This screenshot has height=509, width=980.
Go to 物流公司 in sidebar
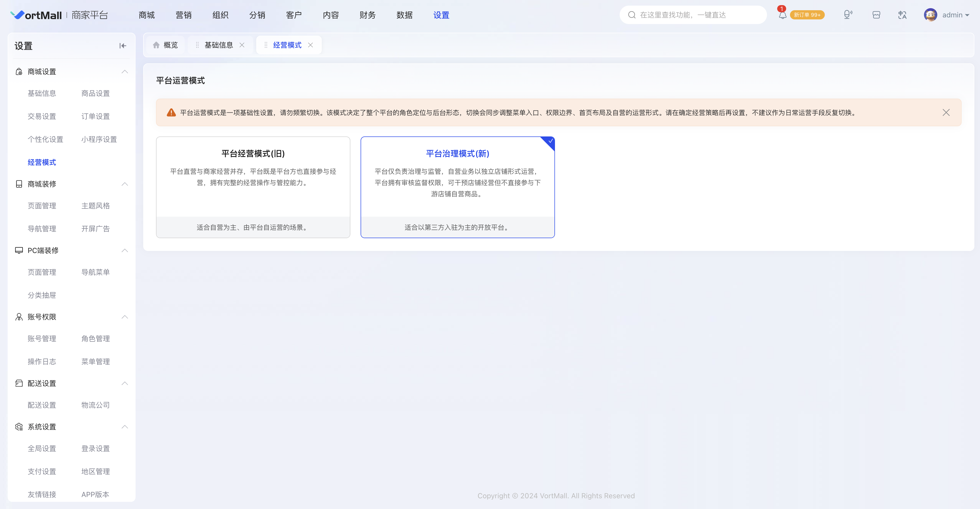[x=95, y=405]
